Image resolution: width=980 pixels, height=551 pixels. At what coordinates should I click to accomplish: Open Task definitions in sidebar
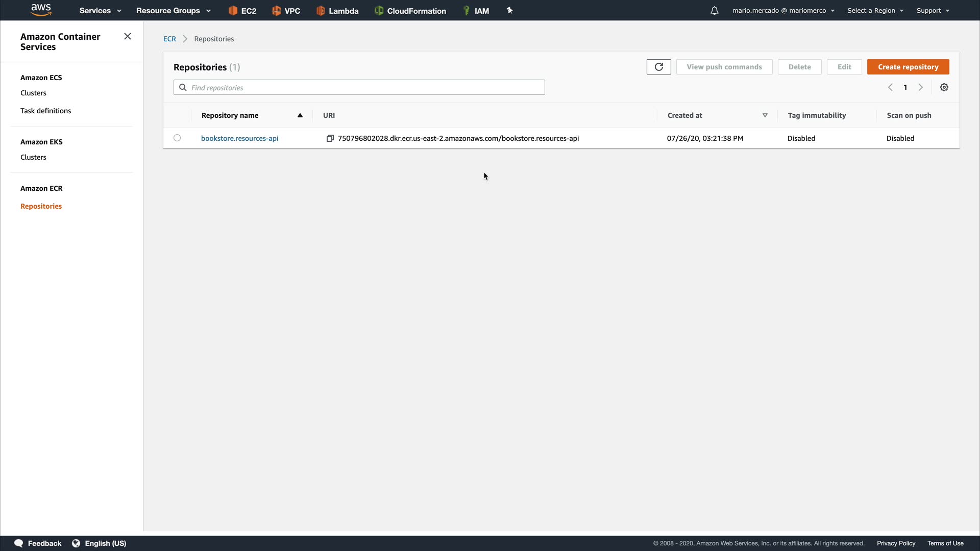(x=45, y=111)
